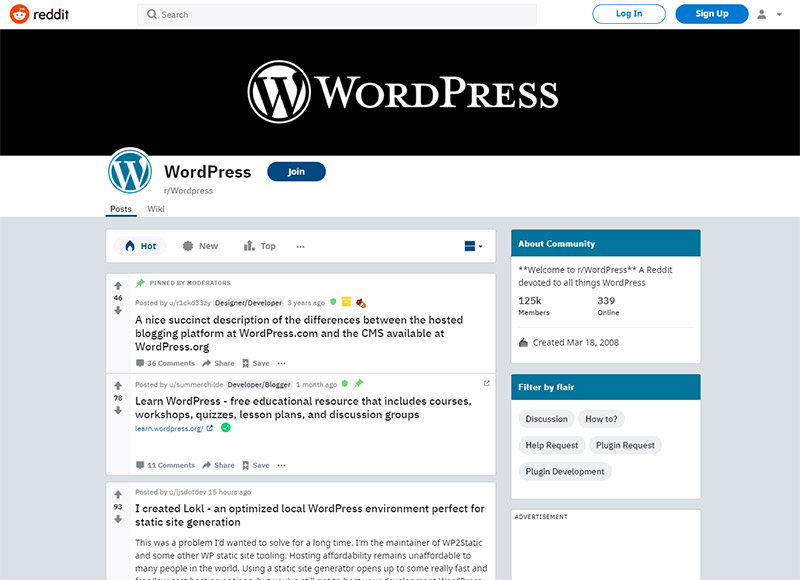Click the '125k Members' count

click(534, 306)
